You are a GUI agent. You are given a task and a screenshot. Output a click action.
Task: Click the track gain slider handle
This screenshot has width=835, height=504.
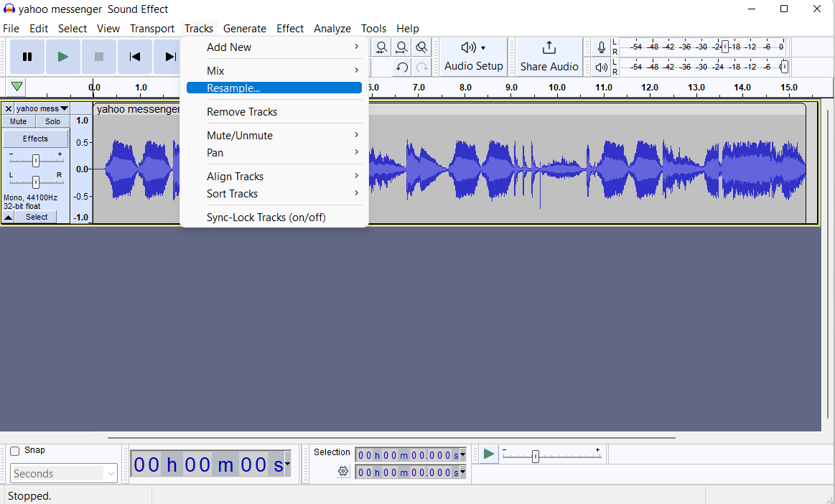click(35, 161)
